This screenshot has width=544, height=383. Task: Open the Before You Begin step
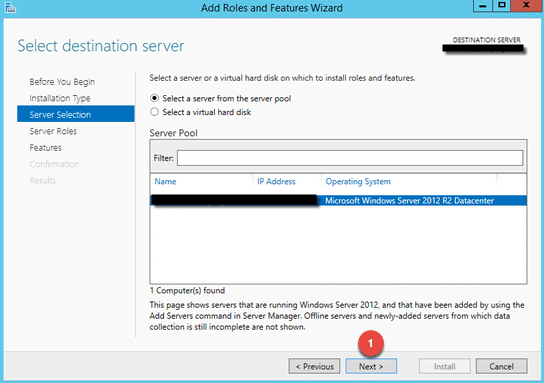(62, 82)
